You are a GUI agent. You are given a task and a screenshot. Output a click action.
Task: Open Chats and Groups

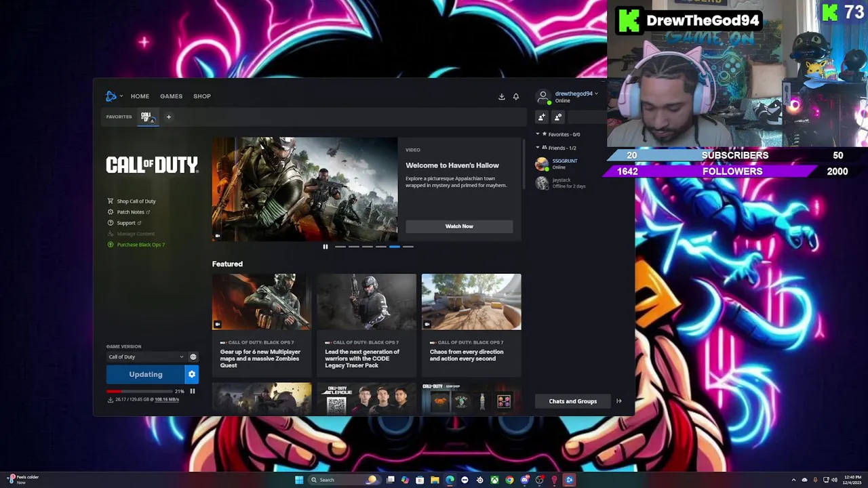click(573, 401)
